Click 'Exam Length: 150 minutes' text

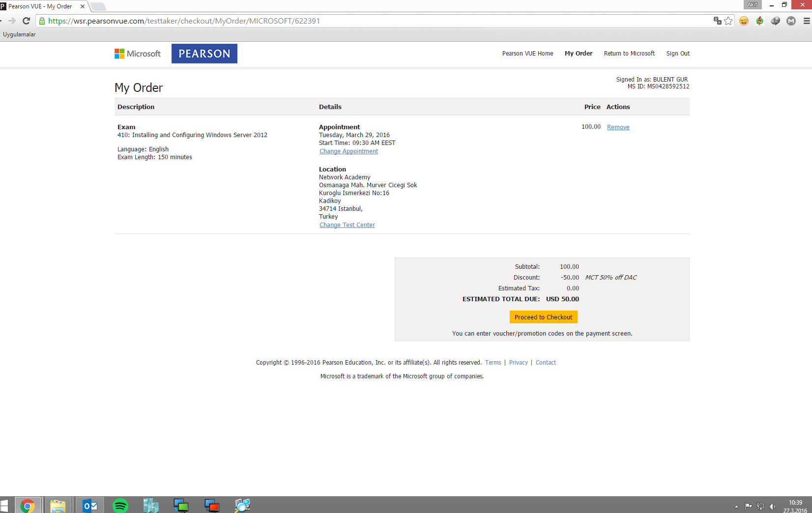[155, 157]
